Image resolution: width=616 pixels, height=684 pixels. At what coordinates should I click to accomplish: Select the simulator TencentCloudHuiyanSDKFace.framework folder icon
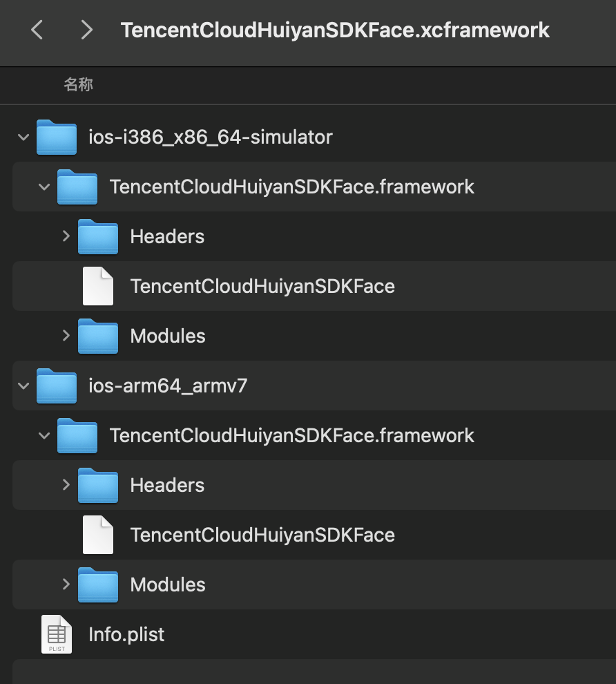point(77,187)
